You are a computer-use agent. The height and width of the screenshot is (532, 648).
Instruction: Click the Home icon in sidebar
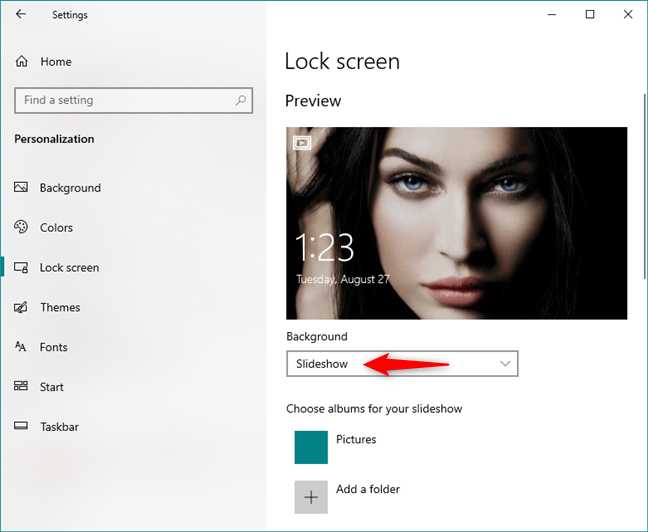(21, 62)
